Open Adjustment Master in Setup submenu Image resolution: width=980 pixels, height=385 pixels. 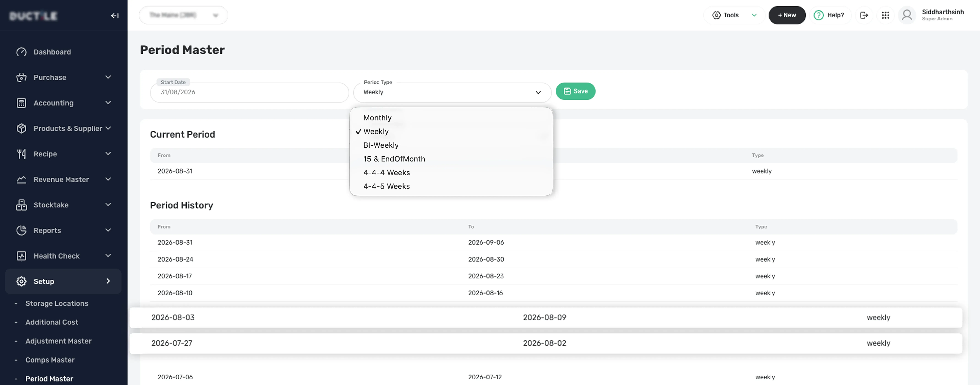(x=59, y=341)
